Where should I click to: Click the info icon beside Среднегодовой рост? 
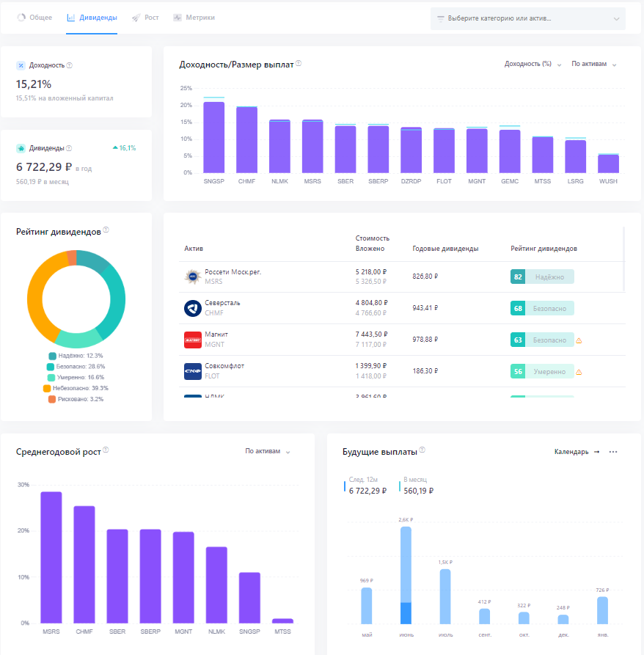pos(106,450)
